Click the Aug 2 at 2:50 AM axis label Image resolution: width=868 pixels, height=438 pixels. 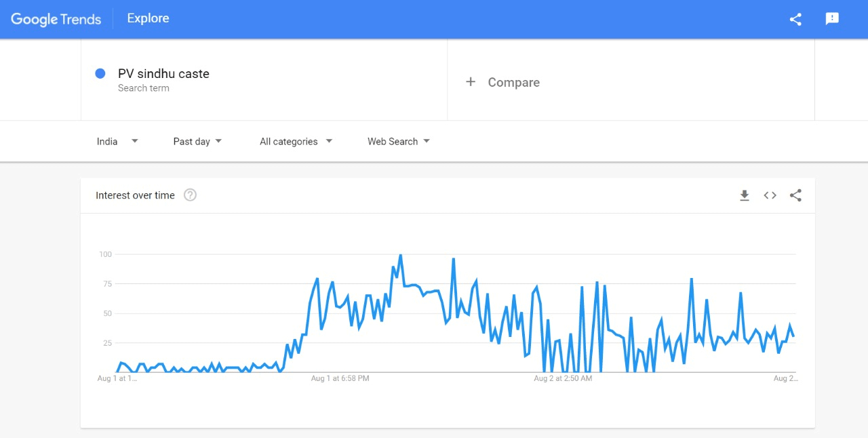[x=563, y=378]
